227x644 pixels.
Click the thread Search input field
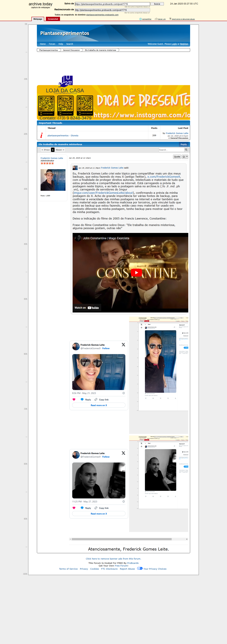[171, 150]
